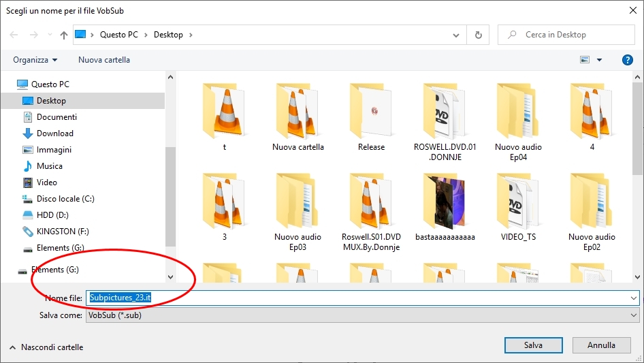Open HDD (D:) drive
The width and height of the screenshot is (644, 363).
46,215
